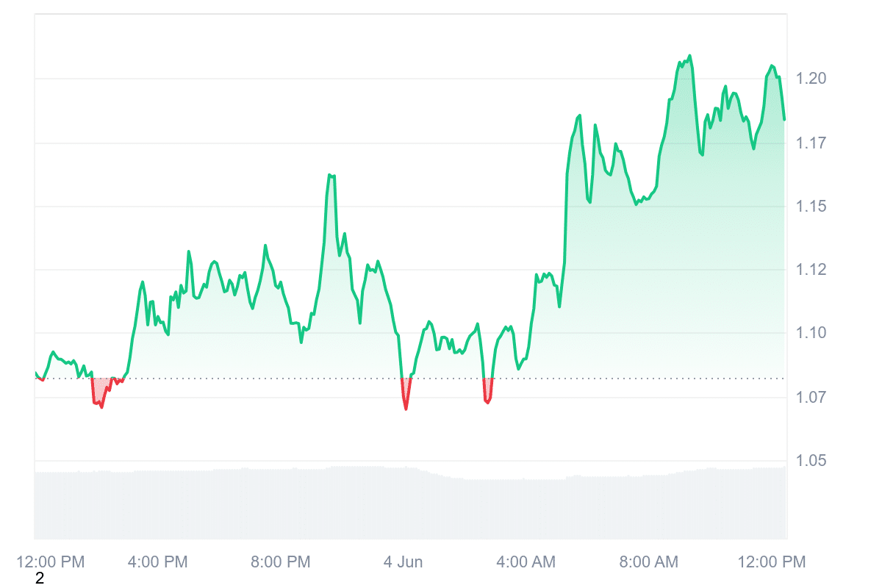Click the 8:00 PM time axis label

[x=281, y=562]
